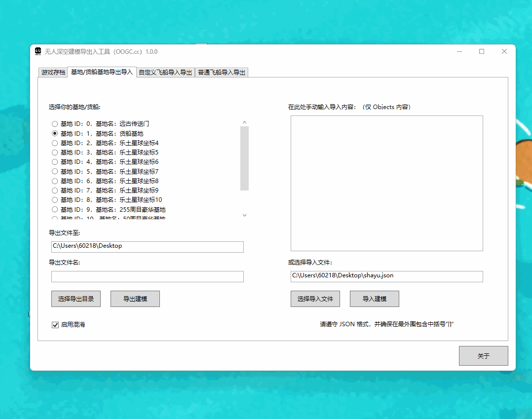Open the 关于 about button
Screen dimensions: 532x419
[x=484, y=356]
